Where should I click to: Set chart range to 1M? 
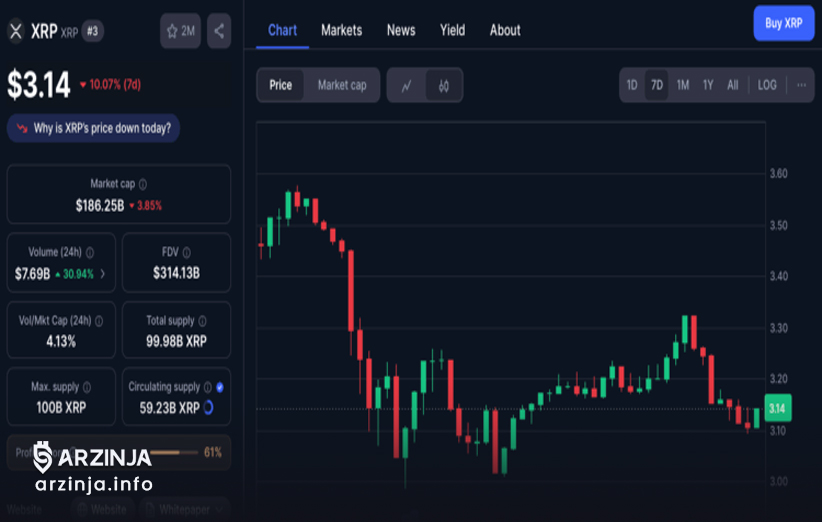pyautogui.click(x=683, y=85)
